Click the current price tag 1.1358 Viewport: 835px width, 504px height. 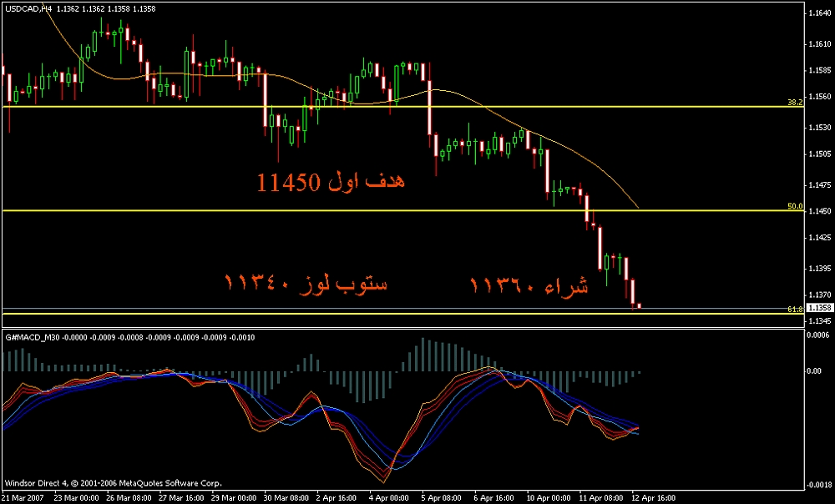click(819, 308)
